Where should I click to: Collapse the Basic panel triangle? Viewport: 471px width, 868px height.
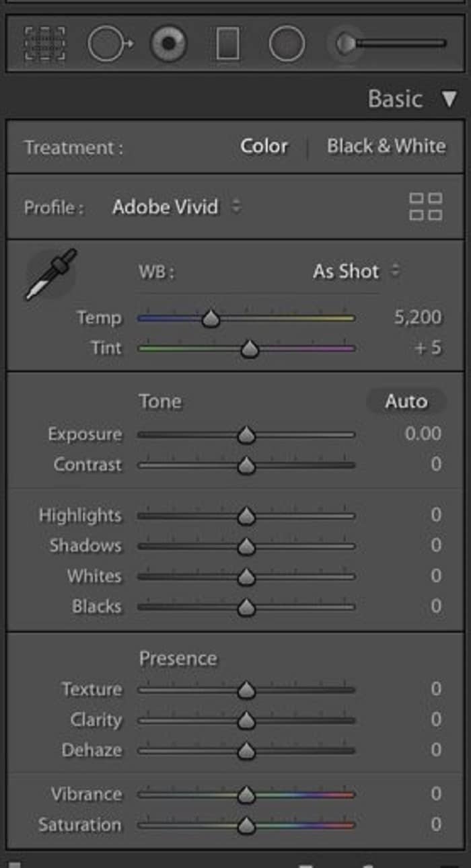click(449, 100)
